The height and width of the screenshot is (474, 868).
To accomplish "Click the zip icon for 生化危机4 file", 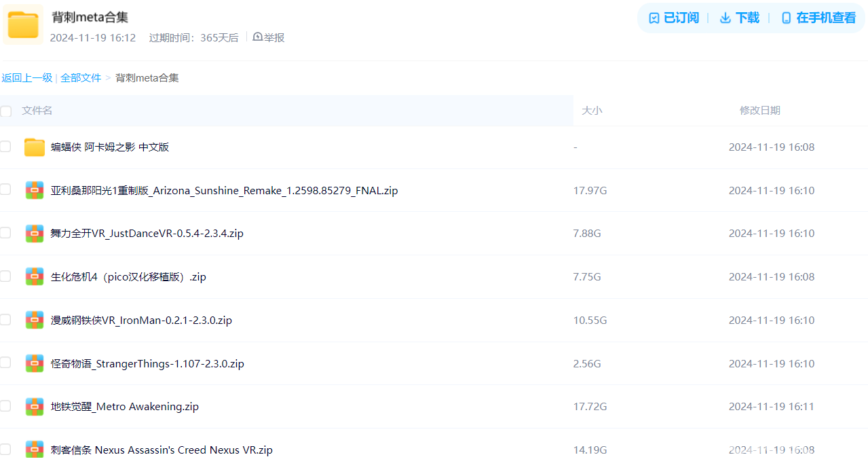I will (35, 276).
